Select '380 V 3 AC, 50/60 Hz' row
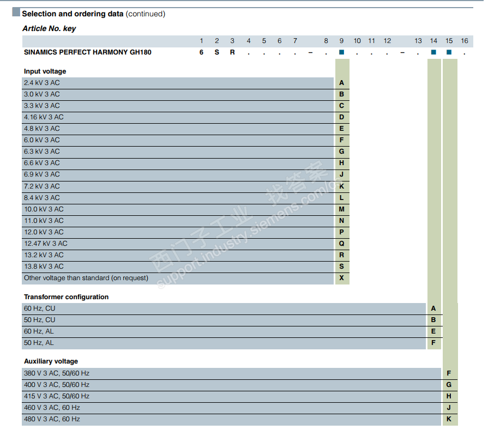The width and height of the screenshot is (488, 448). tap(232, 373)
